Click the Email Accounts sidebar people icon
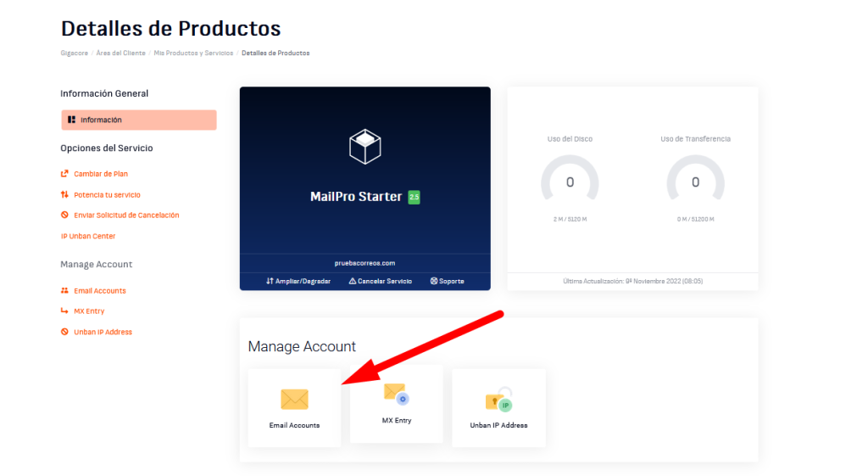The height and width of the screenshot is (476, 868). pyautogui.click(x=64, y=291)
